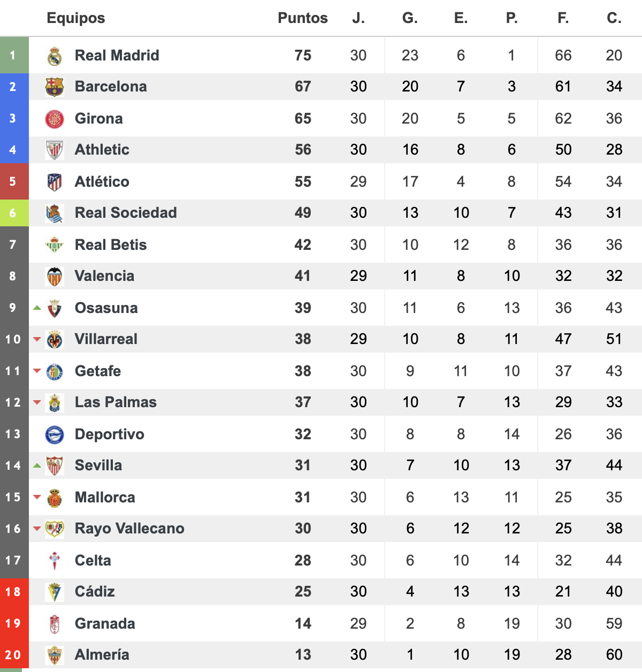Click the C. goals conceded header
The image size is (642, 672).
[614, 18]
